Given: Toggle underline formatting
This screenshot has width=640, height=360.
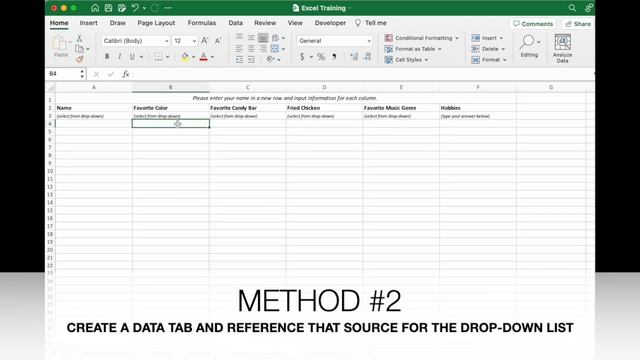Looking at the screenshot, I should click(x=132, y=57).
